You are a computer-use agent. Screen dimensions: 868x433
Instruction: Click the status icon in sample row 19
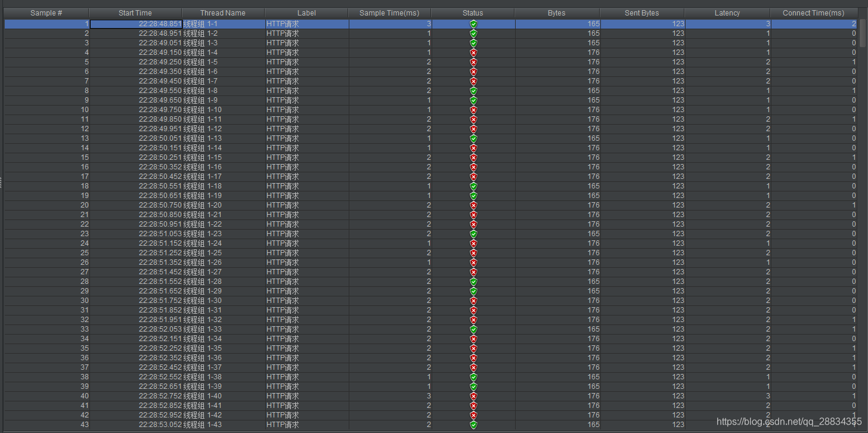point(473,196)
